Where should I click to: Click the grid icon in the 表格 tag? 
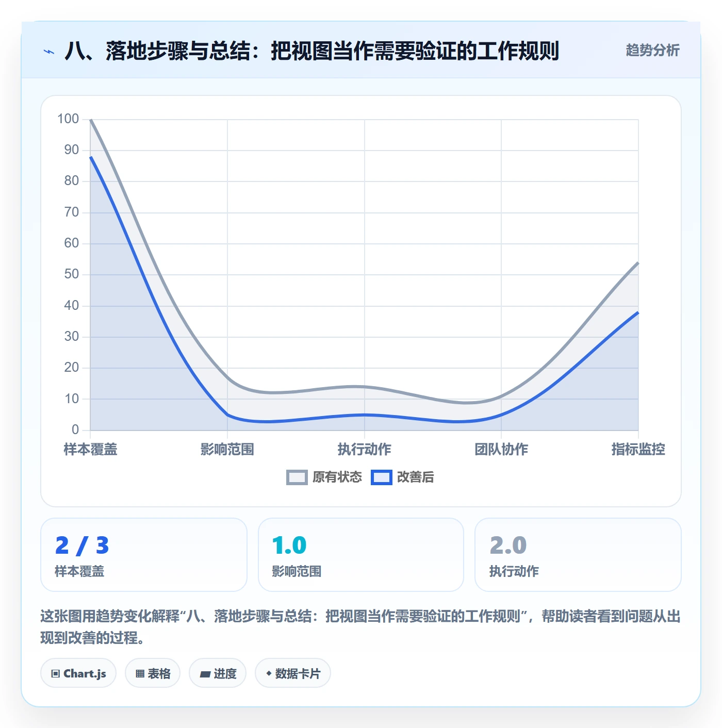pos(140,674)
